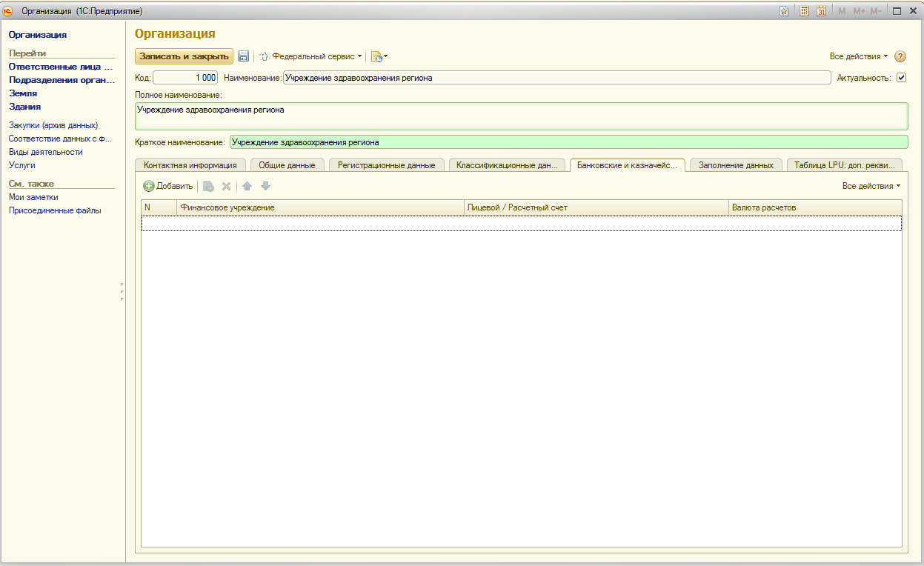Click the floppy disk save icon

[x=243, y=56]
